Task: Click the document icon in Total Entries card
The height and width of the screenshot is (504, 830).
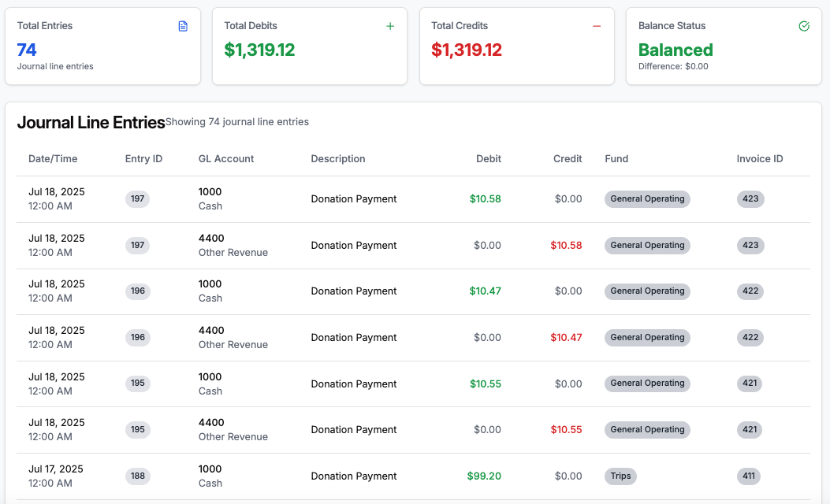Action: tap(183, 26)
